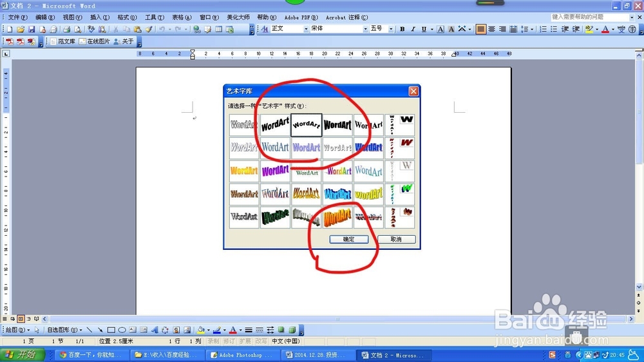Screen dimensions: 644x362
Task: Click the first Adobe PDF convert icon
Action: coord(10,41)
